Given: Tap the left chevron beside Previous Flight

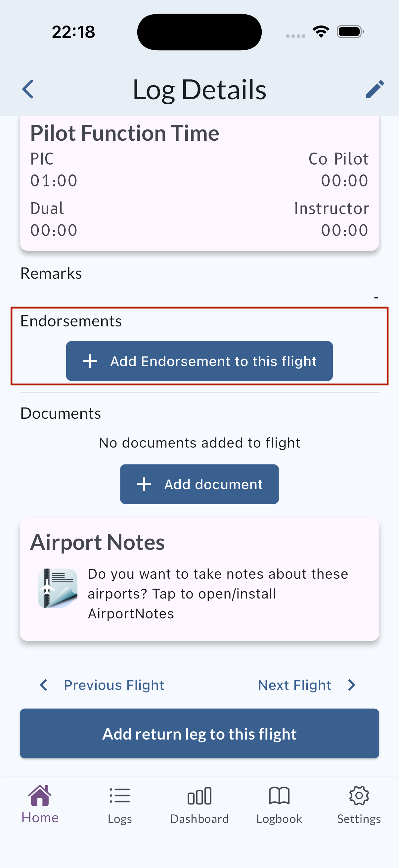Looking at the screenshot, I should [44, 685].
